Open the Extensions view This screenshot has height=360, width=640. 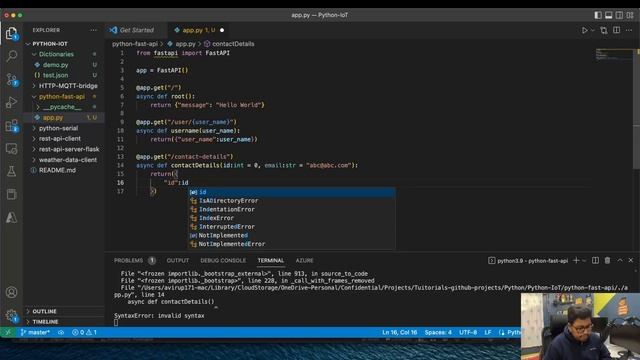point(11,126)
